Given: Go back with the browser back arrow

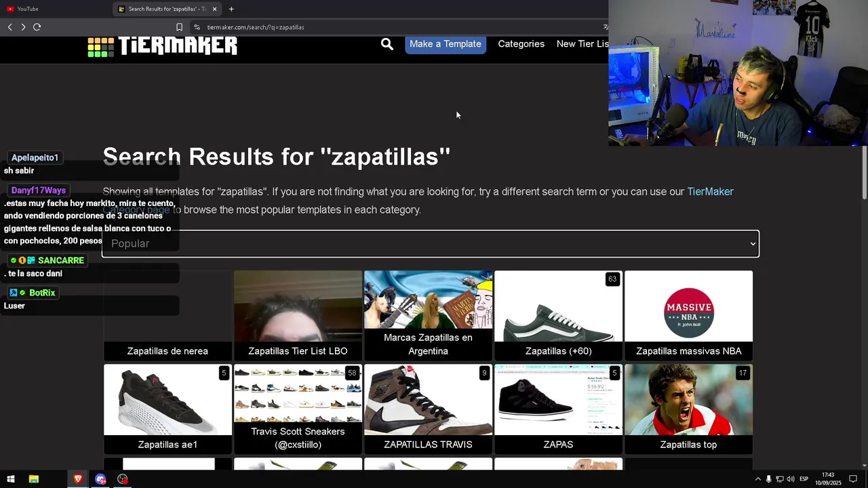Looking at the screenshot, I should point(9,27).
